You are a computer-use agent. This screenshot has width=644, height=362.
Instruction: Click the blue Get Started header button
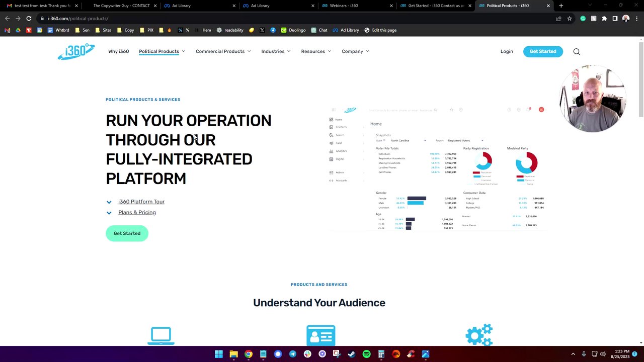coord(543,51)
